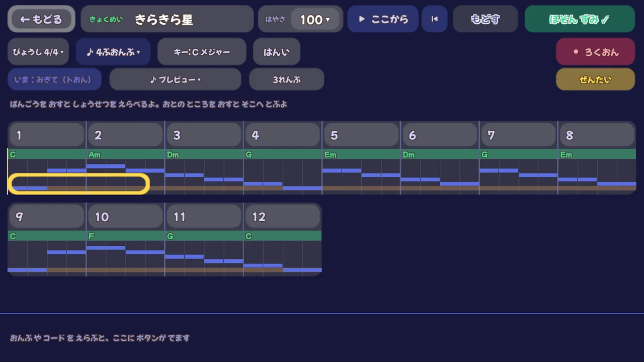Open the 4ぶおんぷ note length dropdown

(x=113, y=52)
